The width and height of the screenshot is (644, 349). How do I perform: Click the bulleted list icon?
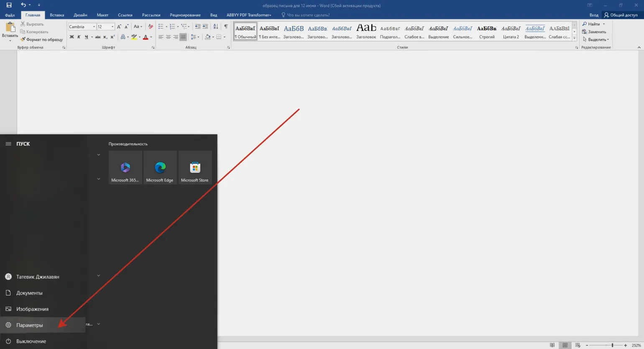pyautogui.click(x=161, y=26)
